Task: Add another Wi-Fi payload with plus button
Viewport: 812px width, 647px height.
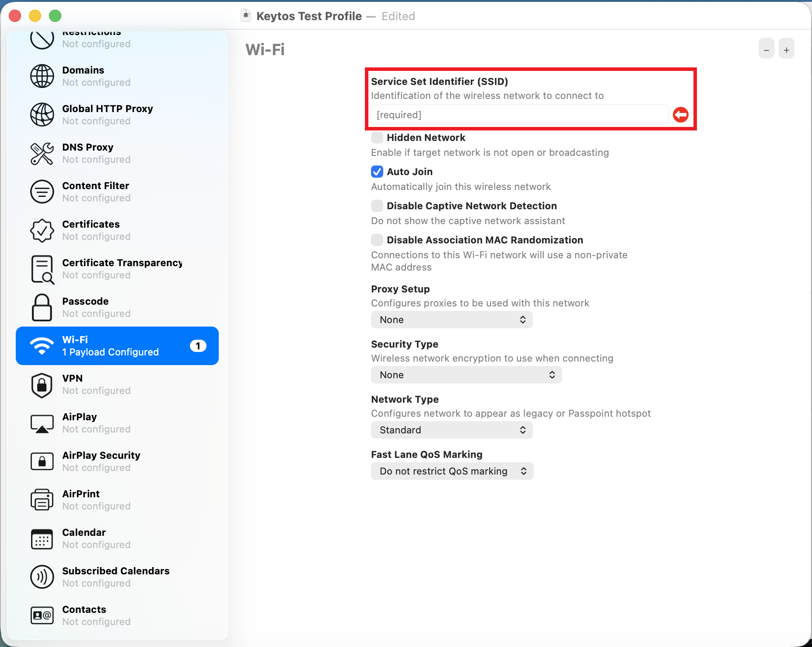Action: point(787,49)
